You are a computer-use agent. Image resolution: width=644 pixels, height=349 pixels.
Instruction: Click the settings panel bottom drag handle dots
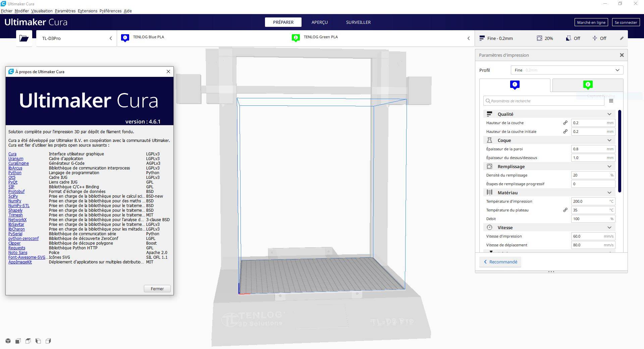551,271
